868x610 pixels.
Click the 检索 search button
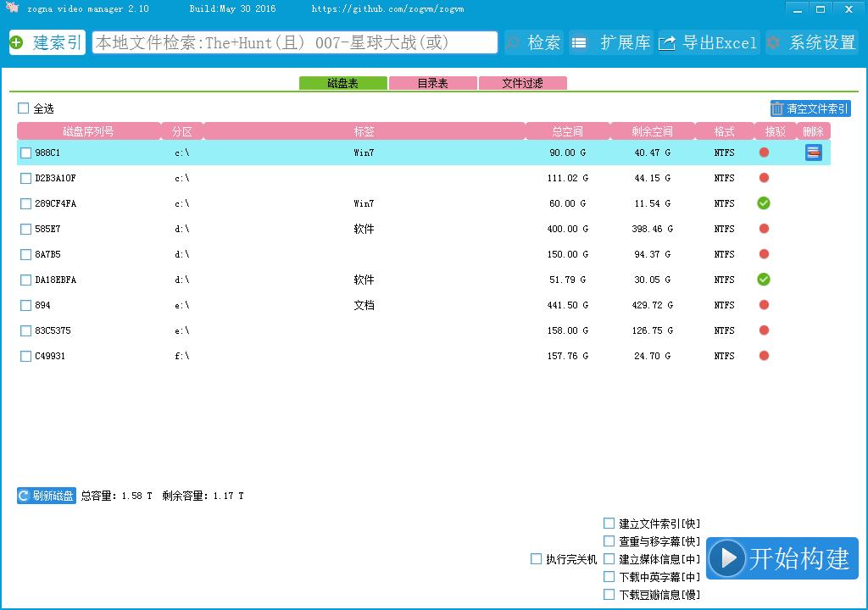[x=534, y=42]
